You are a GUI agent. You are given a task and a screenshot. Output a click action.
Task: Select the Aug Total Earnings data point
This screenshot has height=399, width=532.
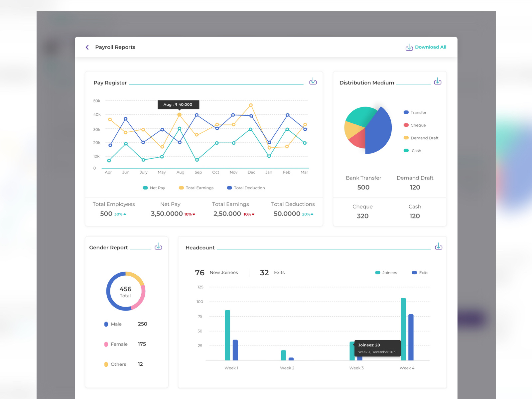(179, 114)
